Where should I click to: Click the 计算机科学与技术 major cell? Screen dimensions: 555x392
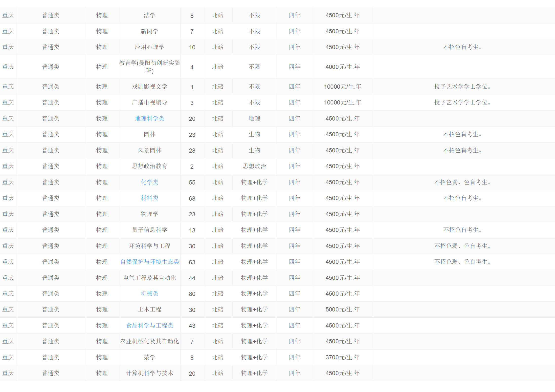click(149, 373)
